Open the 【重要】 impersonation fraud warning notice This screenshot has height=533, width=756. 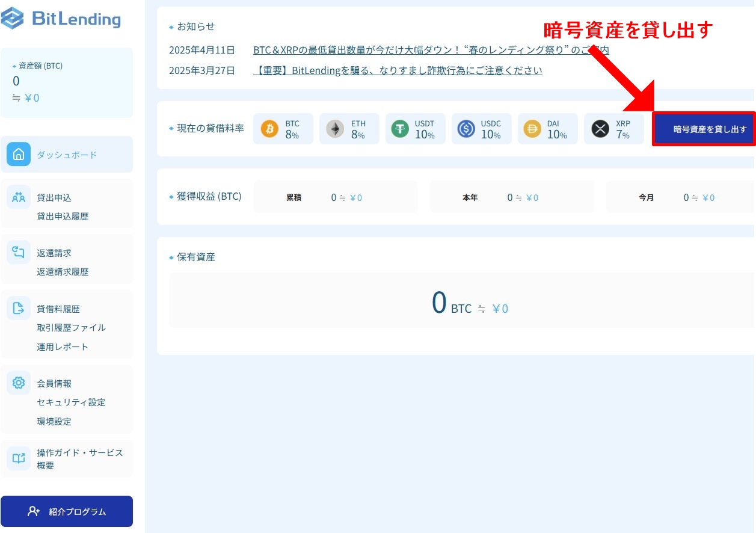click(398, 70)
